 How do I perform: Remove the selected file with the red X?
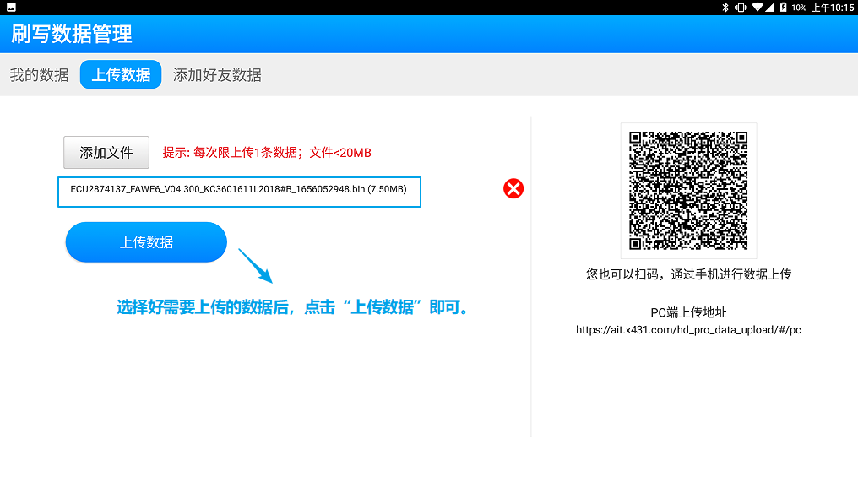[x=513, y=189]
